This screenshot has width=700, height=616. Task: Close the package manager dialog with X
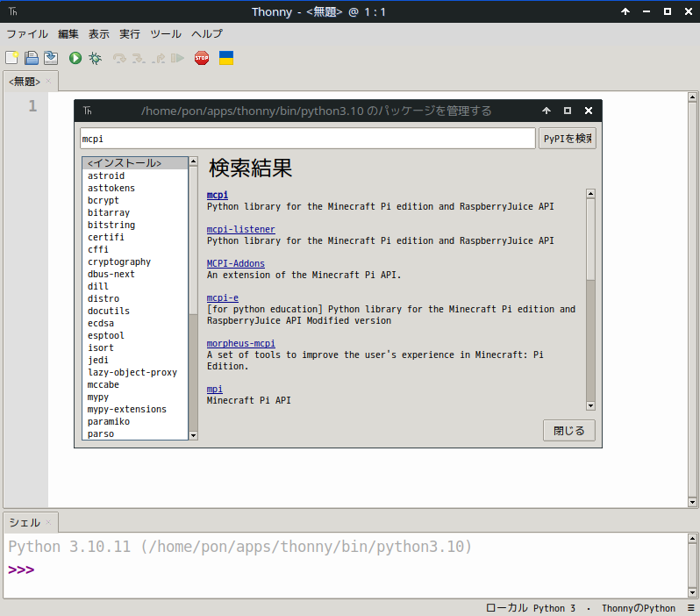coord(589,111)
